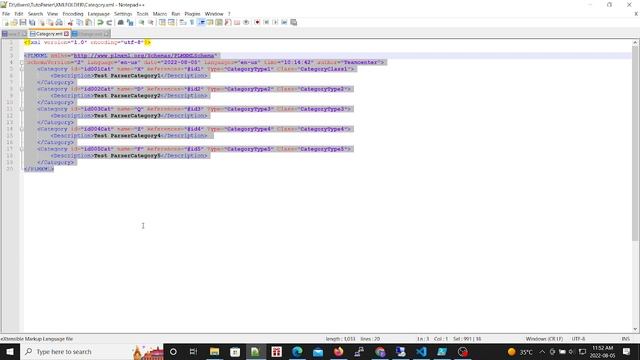Image resolution: width=640 pixels, height=360 pixels.
Task: Play back the recorded macro icon
Action: pos(275,22)
